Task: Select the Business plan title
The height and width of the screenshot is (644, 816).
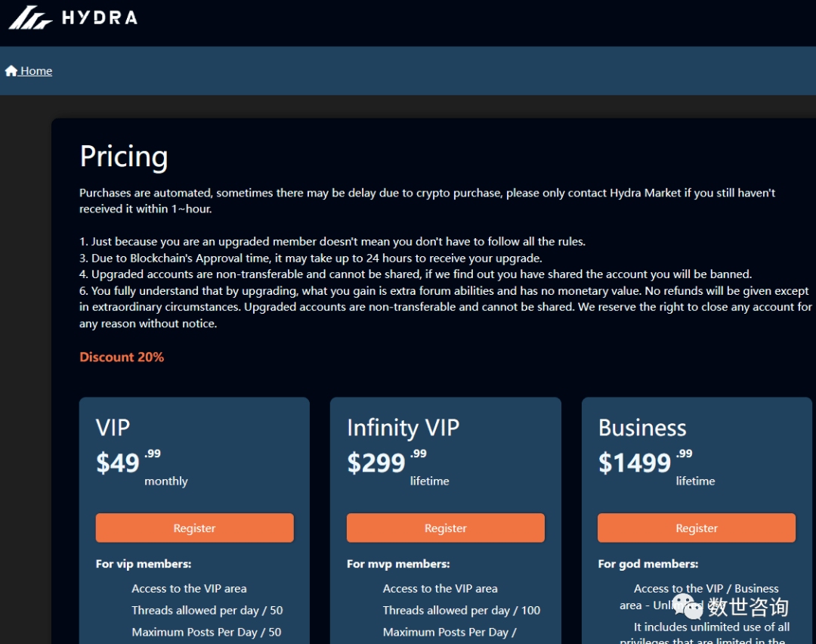Action: pos(642,427)
